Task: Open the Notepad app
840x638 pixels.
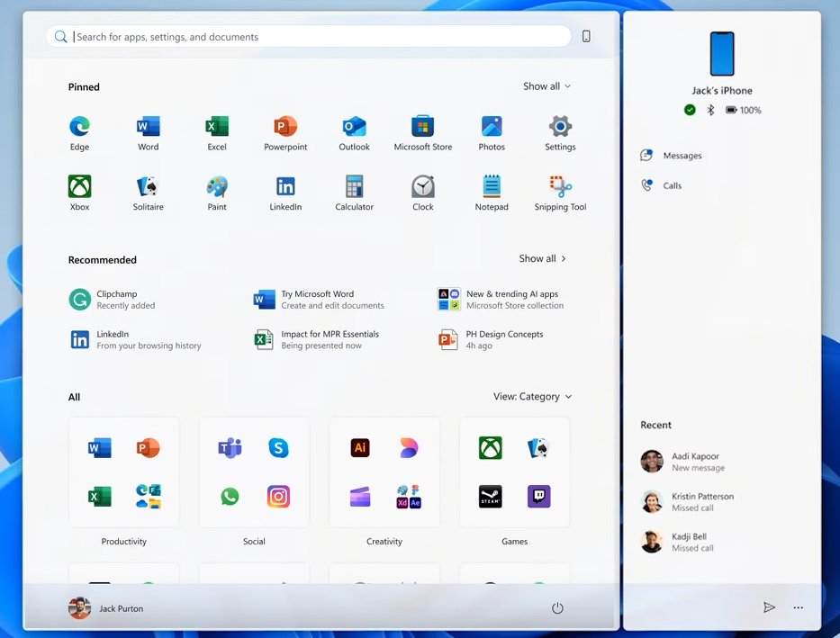Action: 492,193
